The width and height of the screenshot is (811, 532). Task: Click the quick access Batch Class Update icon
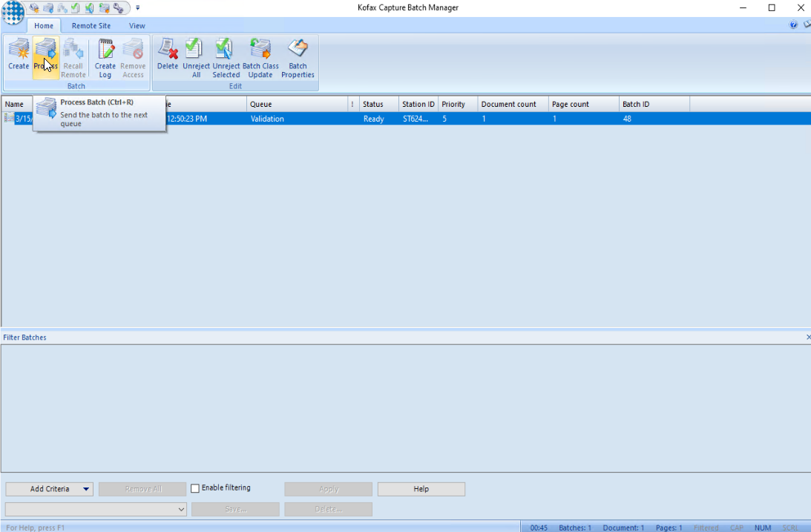coord(104,7)
